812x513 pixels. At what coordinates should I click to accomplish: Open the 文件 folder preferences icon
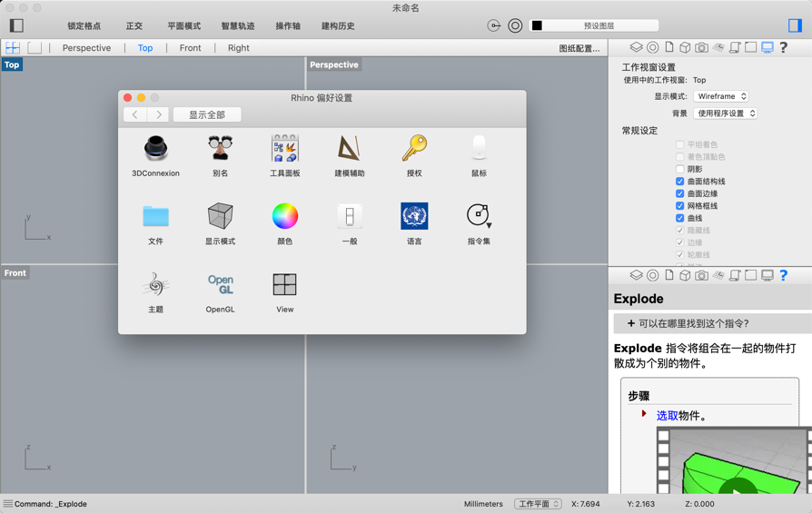click(155, 216)
